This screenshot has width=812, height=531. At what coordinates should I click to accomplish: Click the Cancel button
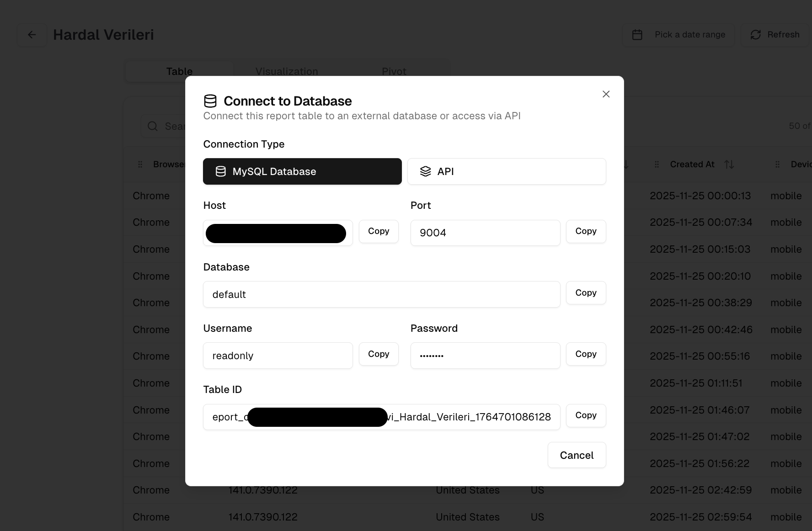point(577,455)
